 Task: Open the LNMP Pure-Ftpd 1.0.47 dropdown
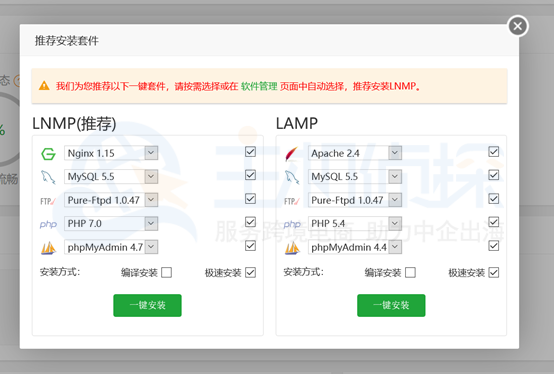[x=111, y=200]
